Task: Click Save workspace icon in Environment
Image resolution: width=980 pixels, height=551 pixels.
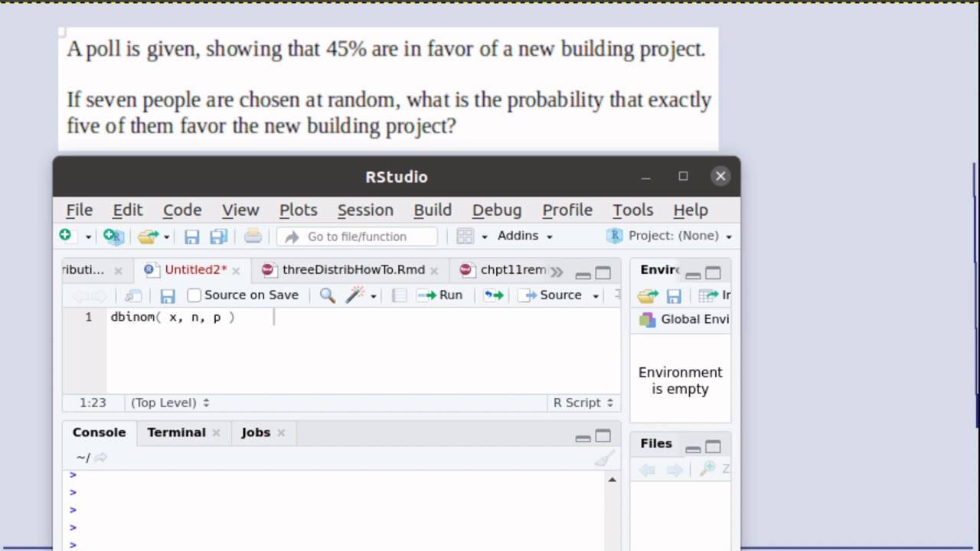Action: (x=674, y=295)
